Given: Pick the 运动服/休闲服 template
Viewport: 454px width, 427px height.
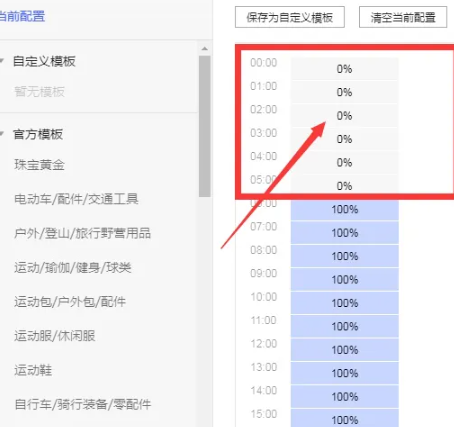Looking at the screenshot, I should coord(55,336).
